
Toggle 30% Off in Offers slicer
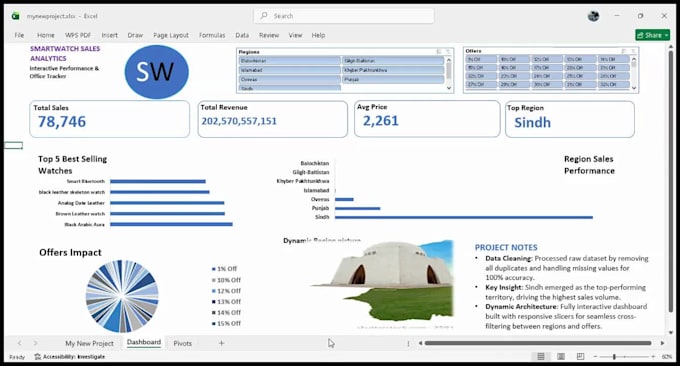pyautogui.click(x=547, y=85)
